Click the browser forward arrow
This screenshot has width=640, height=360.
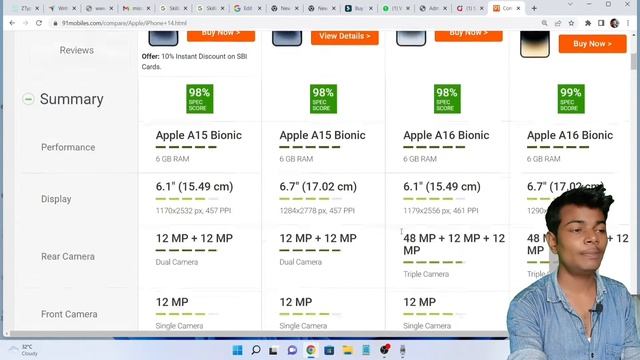(x=25, y=23)
